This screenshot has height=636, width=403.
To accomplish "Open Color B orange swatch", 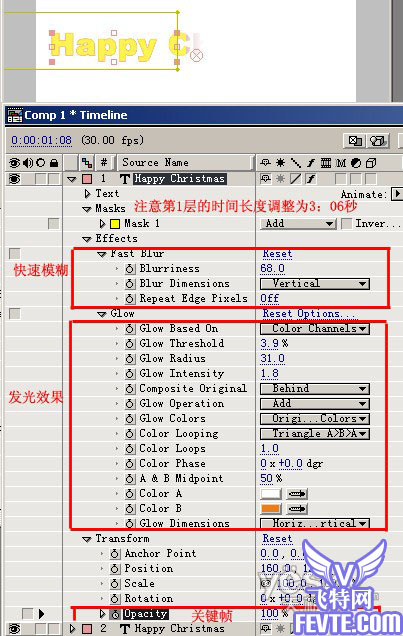I will click(271, 509).
